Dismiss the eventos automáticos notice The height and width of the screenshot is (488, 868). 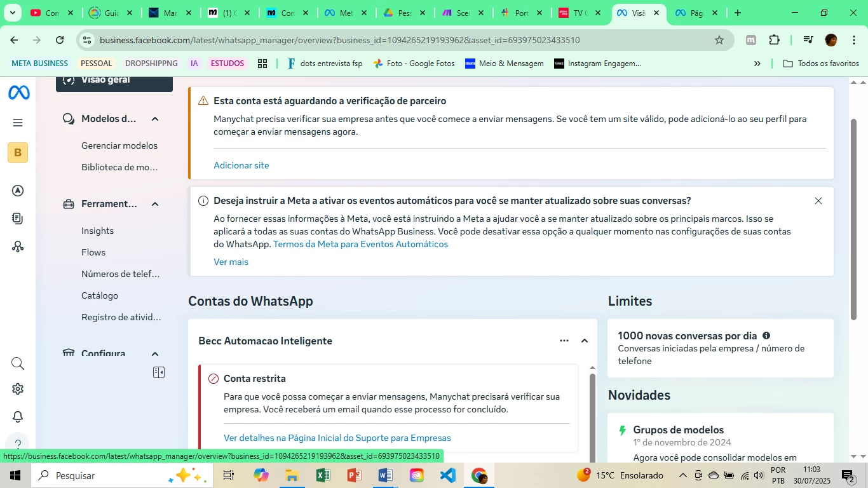click(818, 201)
